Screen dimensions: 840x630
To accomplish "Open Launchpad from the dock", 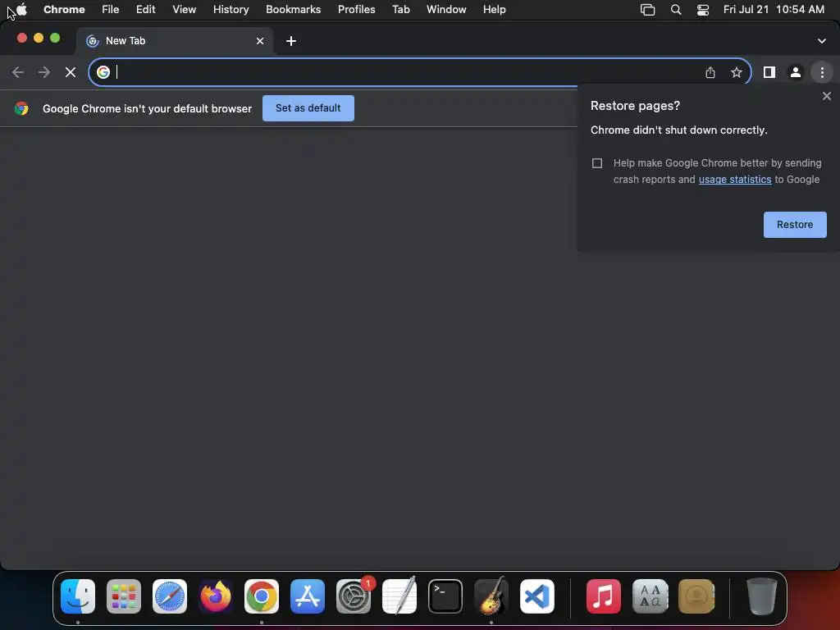I will (x=124, y=596).
